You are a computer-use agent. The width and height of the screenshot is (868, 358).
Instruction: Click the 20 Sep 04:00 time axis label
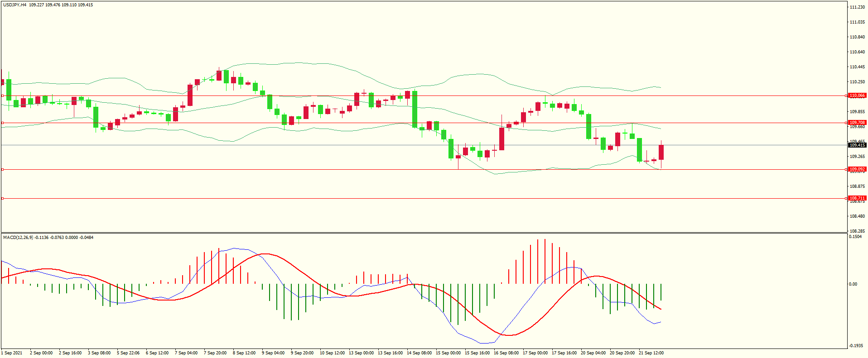tap(593, 353)
